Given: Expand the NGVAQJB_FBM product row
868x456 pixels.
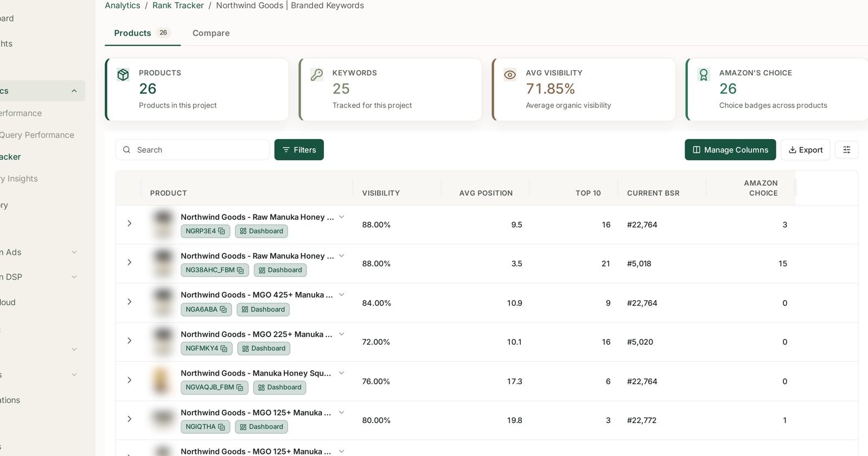Looking at the screenshot, I should [x=129, y=380].
